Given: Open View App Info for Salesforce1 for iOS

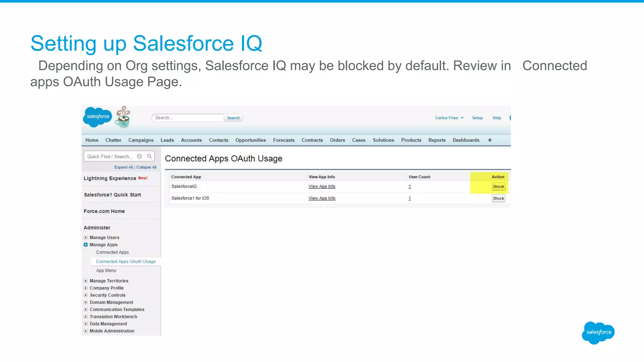Looking at the screenshot, I should tap(322, 198).
